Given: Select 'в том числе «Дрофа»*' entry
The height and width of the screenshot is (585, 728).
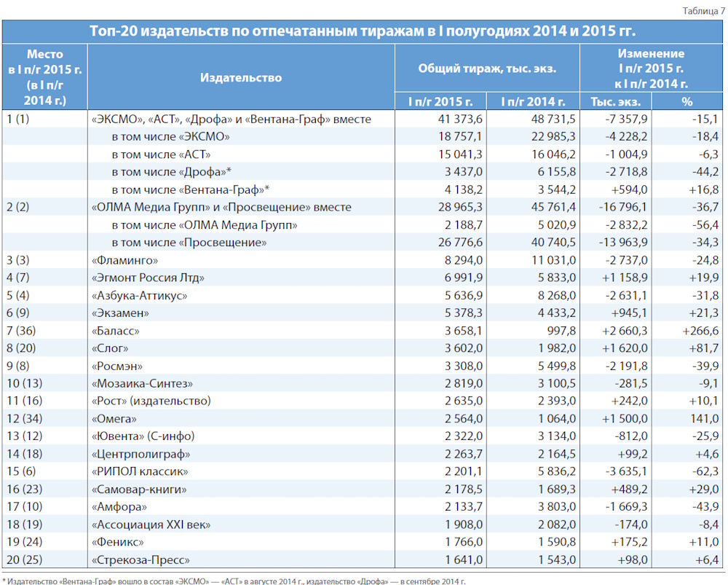Looking at the screenshot, I should [171, 173].
